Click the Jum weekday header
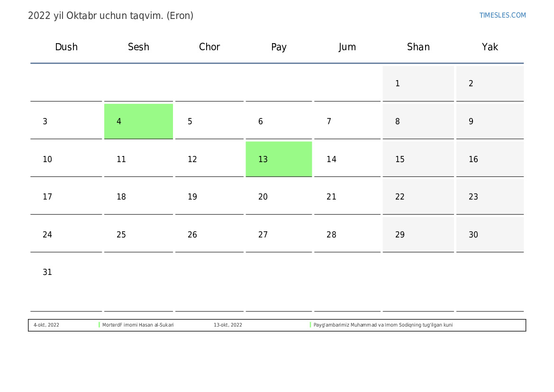The image size is (554, 392). (x=347, y=47)
